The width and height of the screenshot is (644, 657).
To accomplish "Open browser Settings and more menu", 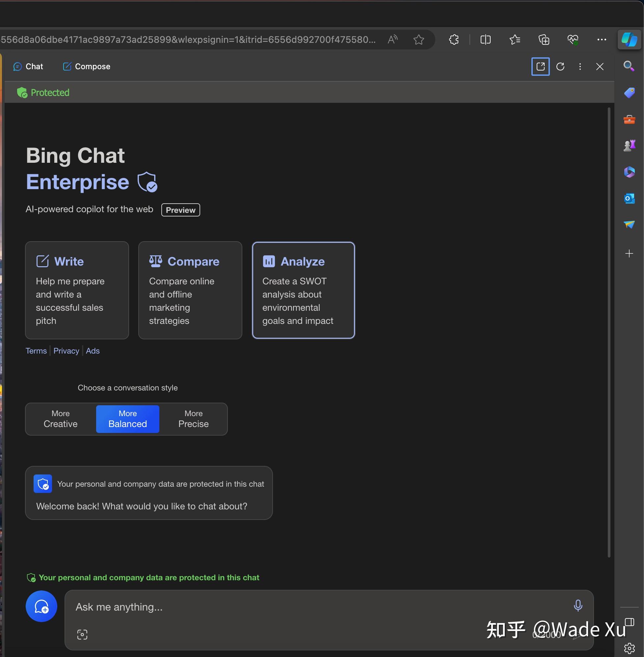I will point(602,40).
